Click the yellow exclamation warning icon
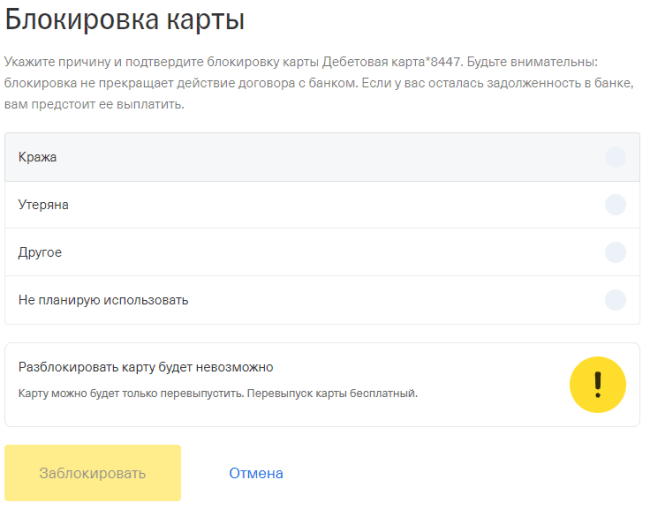 (x=597, y=385)
